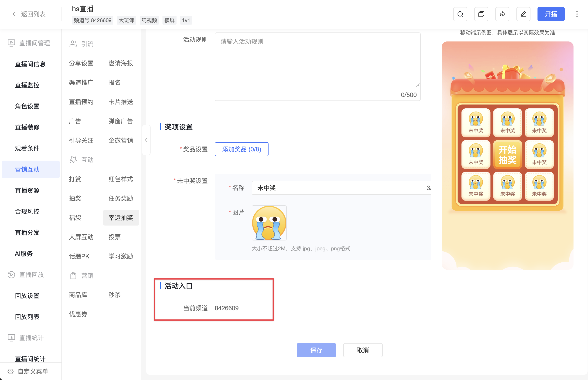Image resolution: width=588 pixels, height=380 pixels.
Task: Open 观看条件 menu item
Action: [x=27, y=148]
